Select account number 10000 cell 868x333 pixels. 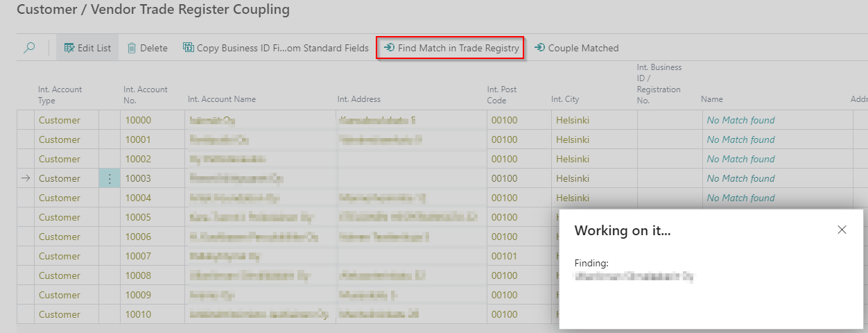tap(137, 120)
